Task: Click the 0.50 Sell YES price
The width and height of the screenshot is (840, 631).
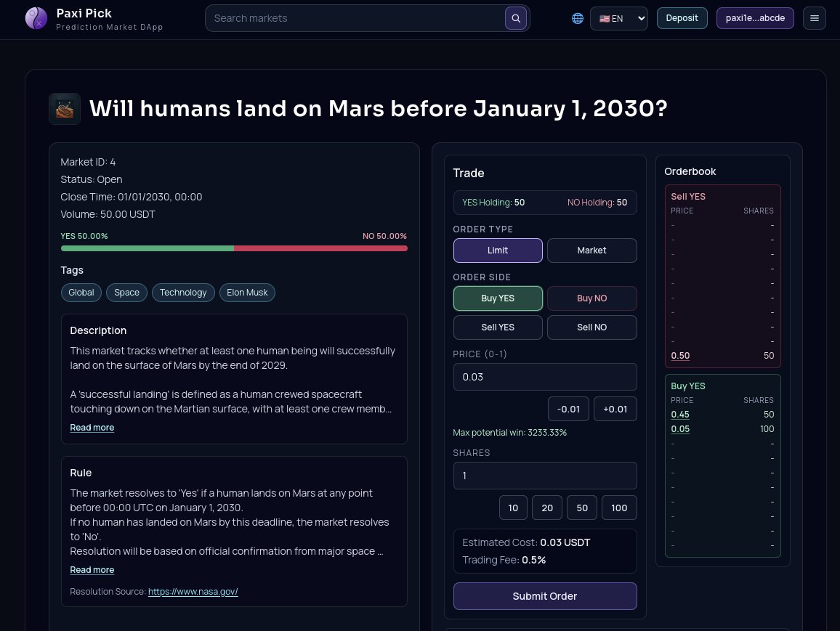Action: tap(680, 356)
